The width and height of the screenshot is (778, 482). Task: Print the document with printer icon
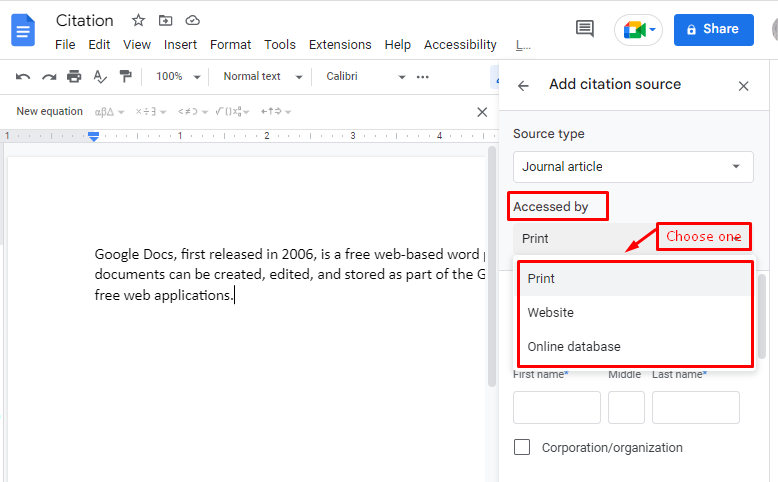pos(74,76)
